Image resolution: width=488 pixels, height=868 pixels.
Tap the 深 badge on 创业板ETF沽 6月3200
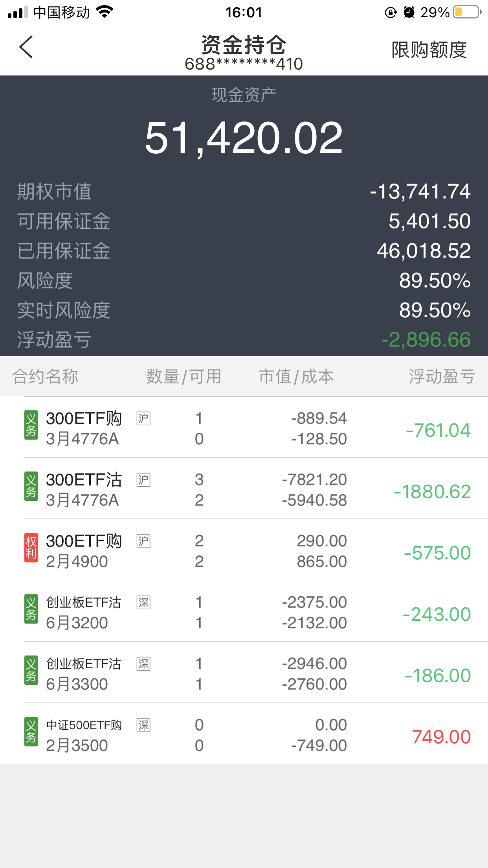pos(143,602)
